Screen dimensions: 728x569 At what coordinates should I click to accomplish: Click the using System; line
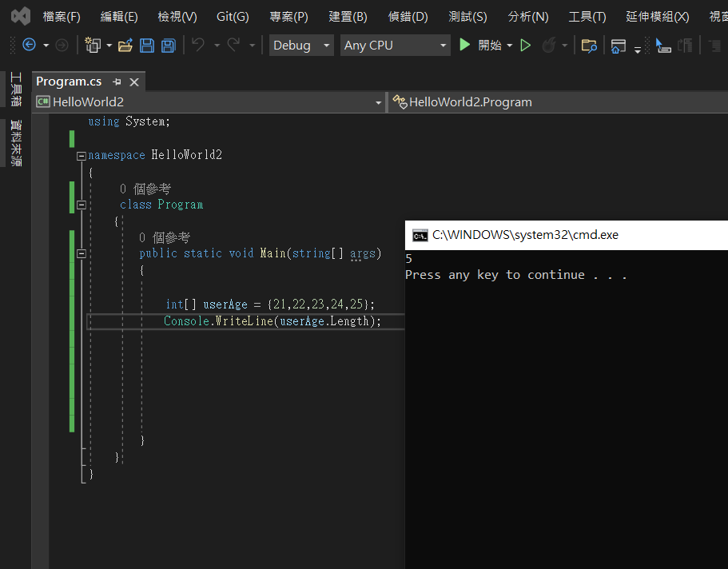[x=129, y=121]
